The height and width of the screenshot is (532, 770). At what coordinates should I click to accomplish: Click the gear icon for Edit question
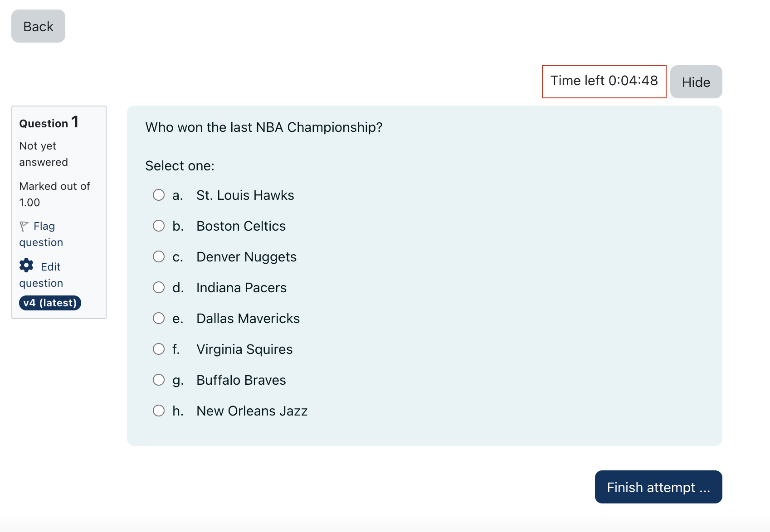click(26, 266)
